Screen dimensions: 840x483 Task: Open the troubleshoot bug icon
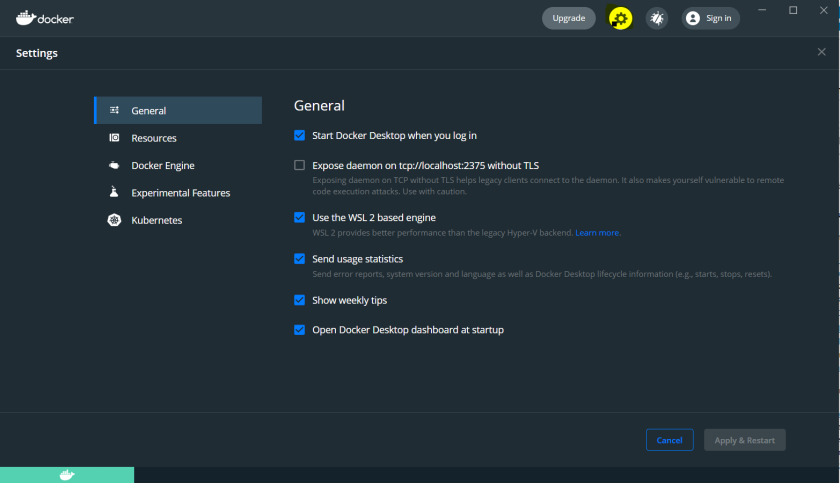(x=656, y=18)
